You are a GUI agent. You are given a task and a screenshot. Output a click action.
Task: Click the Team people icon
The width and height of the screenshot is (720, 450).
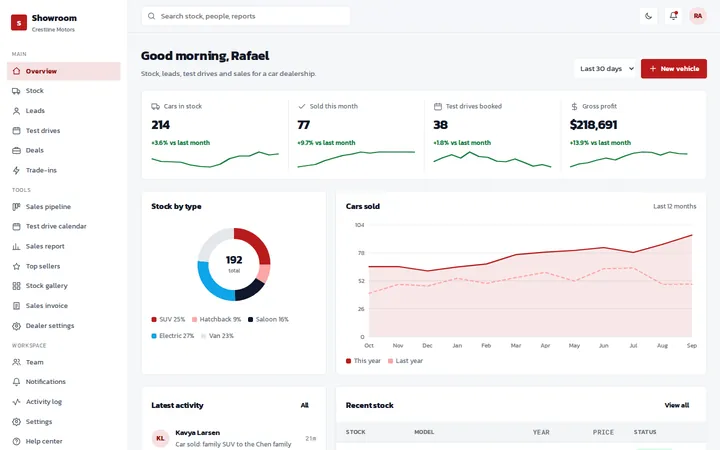(x=17, y=362)
